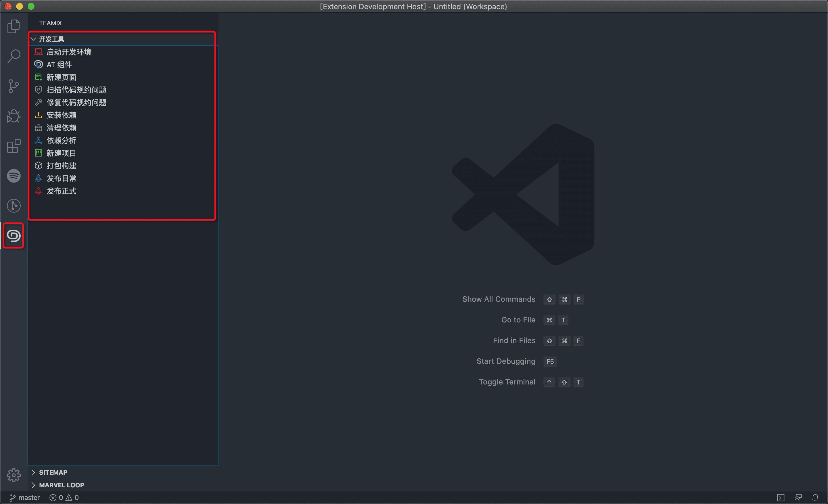Click the green board icon for 新建项目
Screen dimensions: 828x504
tap(38, 153)
